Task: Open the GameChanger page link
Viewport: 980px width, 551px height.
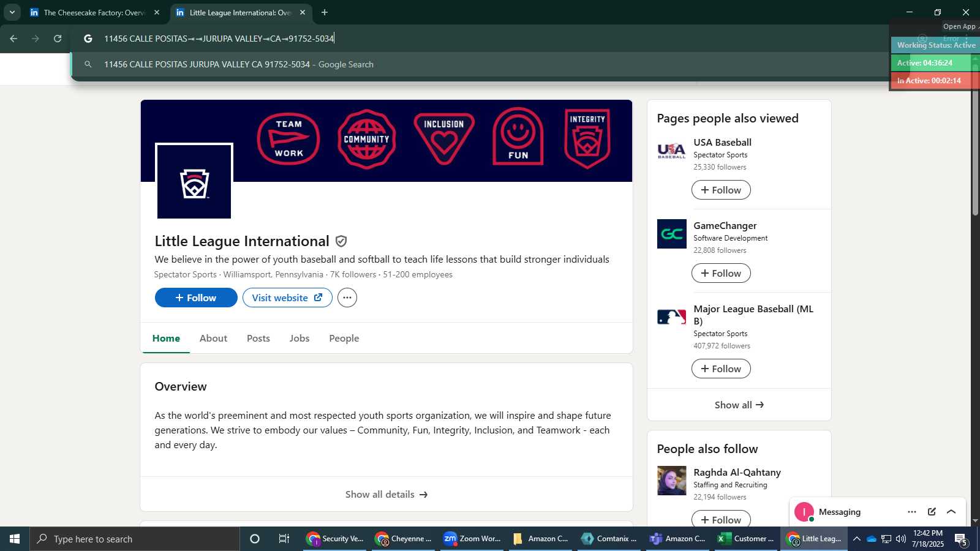Action: tap(725, 225)
